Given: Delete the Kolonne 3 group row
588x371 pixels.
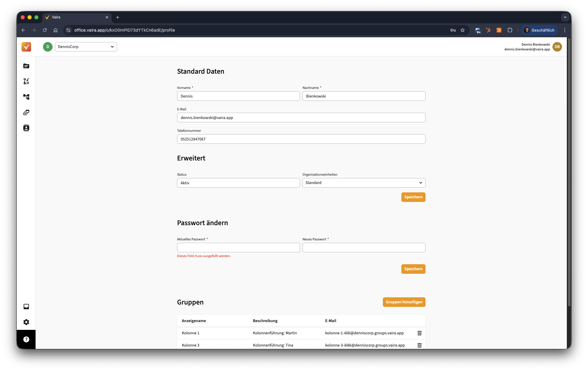Looking at the screenshot, I should click(x=419, y=345).
